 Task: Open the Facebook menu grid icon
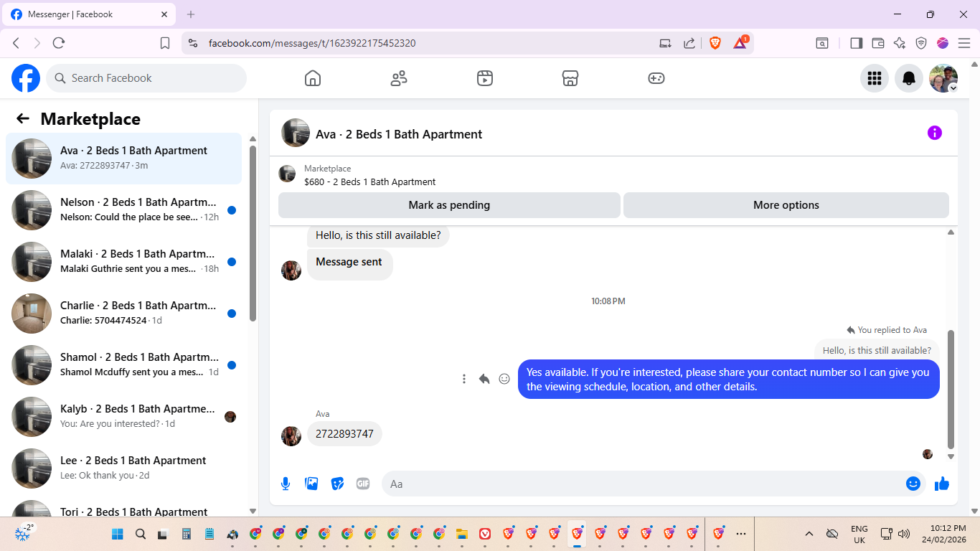(x=875, y=78)
